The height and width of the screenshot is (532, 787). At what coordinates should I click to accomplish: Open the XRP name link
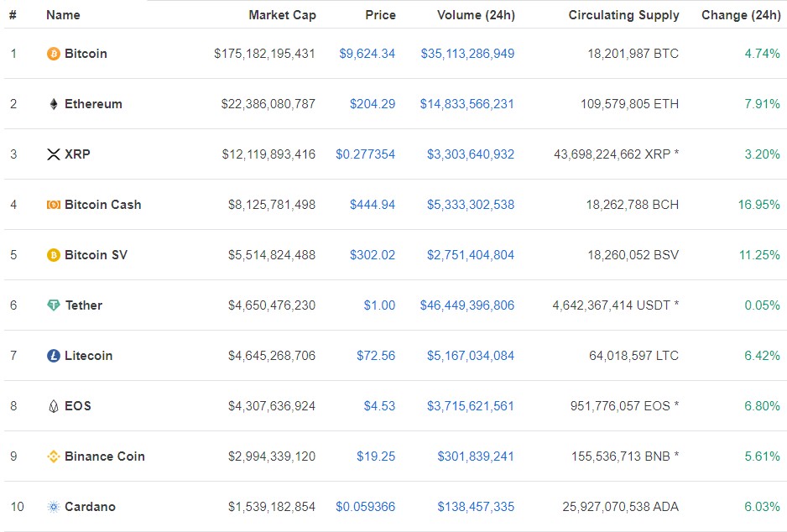(x=77, y=154)
